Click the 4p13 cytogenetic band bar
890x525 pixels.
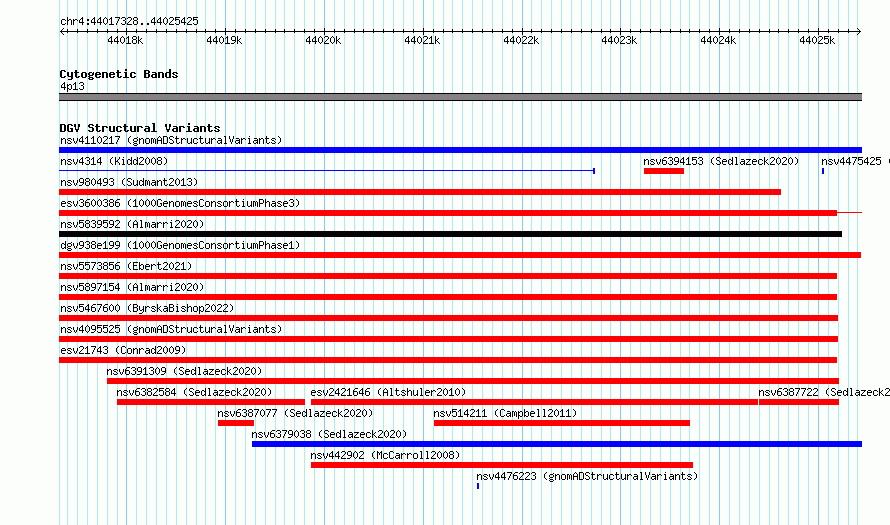[x=460, y=97]
